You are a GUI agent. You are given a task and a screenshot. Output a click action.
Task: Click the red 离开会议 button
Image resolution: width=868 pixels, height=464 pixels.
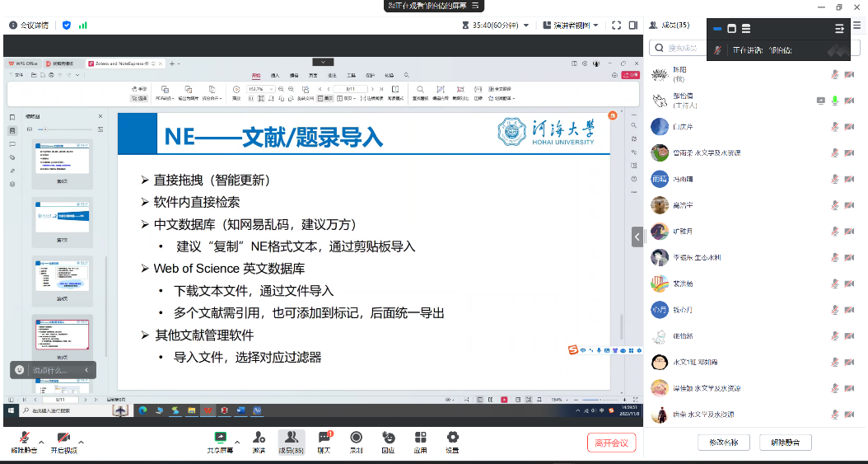pyautogui.click(x=611, y=443)
